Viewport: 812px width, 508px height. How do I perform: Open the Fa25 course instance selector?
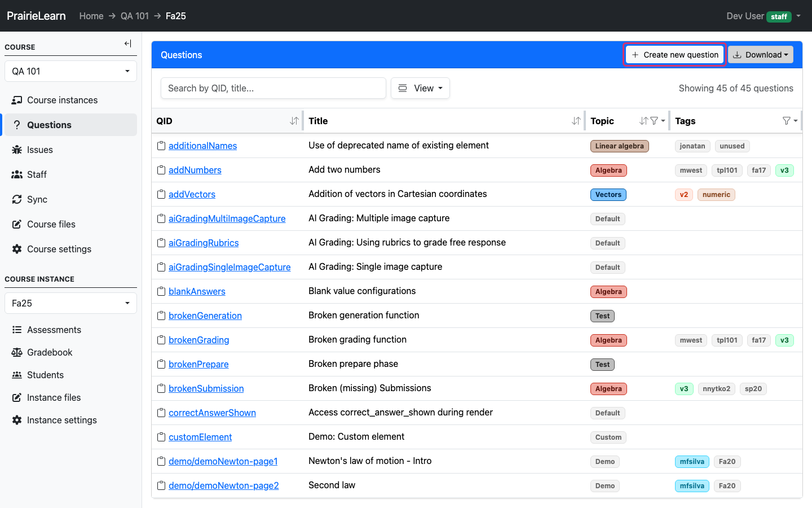(x=70, y=303)
